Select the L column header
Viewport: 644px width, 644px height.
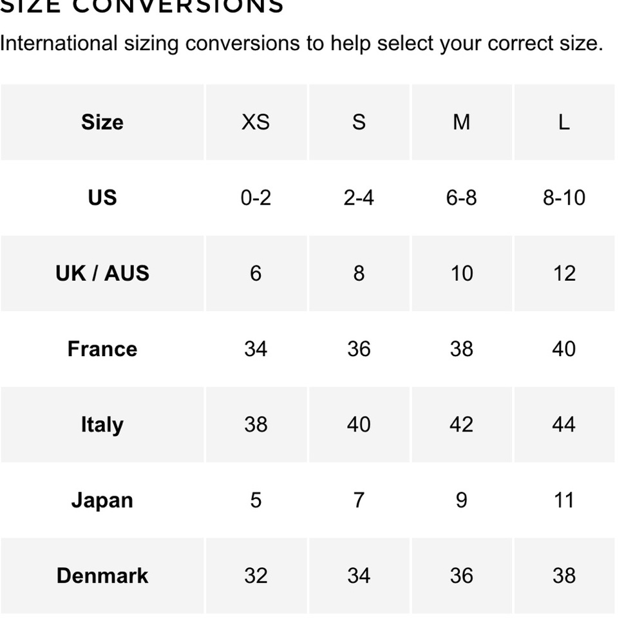coord(564,122)
